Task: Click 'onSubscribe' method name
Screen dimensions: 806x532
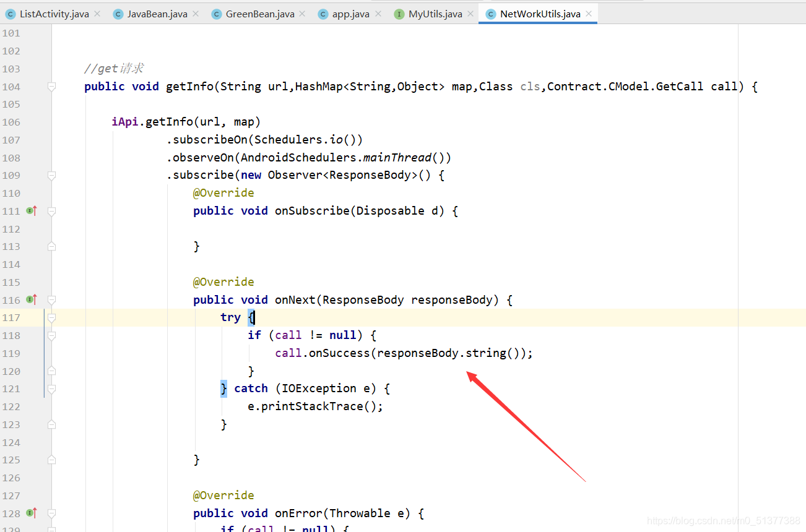Action: click(312, 211)
